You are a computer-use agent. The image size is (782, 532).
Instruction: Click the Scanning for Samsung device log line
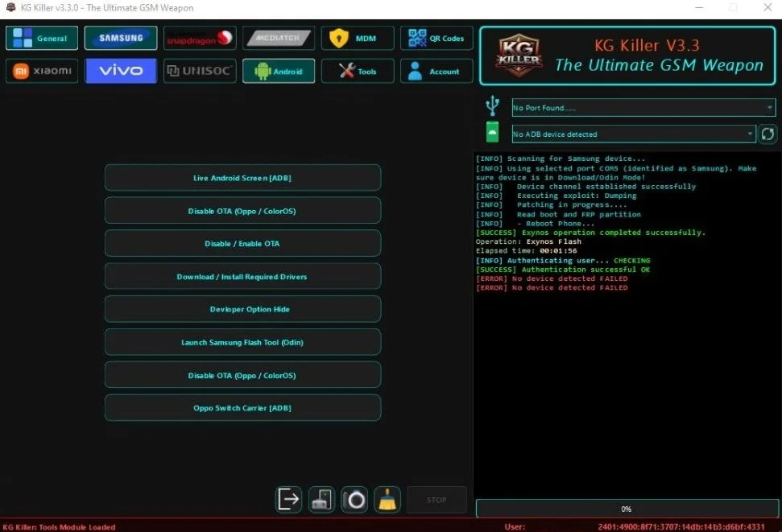pos(560,159)
